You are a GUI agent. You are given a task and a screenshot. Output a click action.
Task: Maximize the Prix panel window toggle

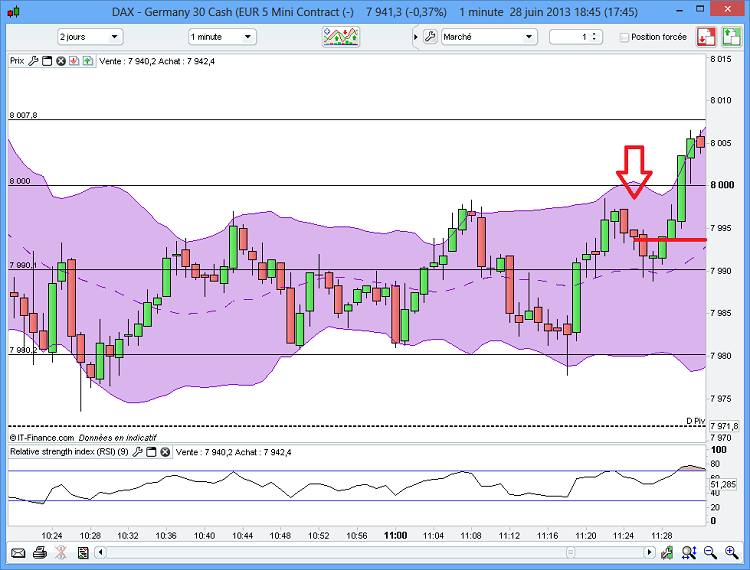click(x=47, y=61)
